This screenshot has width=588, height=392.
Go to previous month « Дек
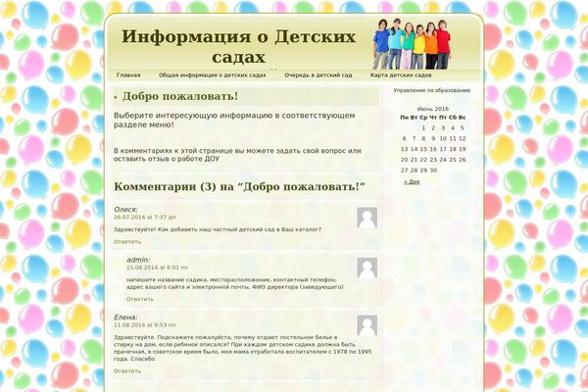pyautogui.click(x=412, y=181)
